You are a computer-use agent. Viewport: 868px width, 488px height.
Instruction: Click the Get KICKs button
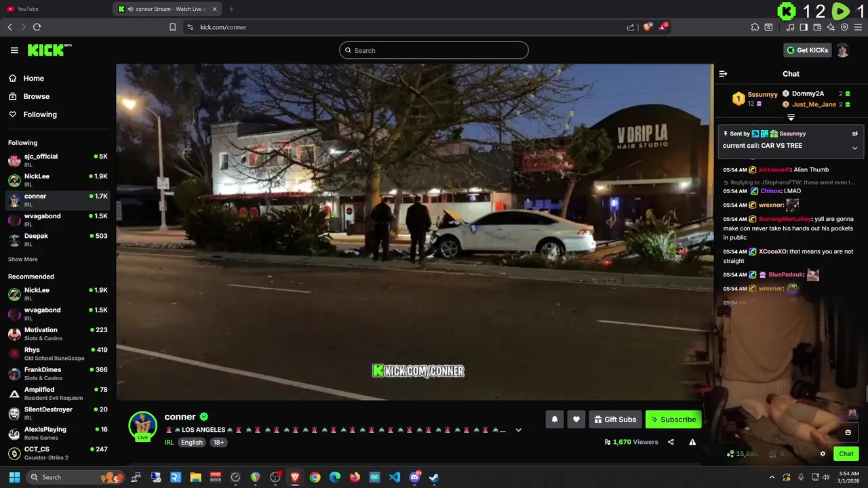pyautogui.click(x=807, y=50)
